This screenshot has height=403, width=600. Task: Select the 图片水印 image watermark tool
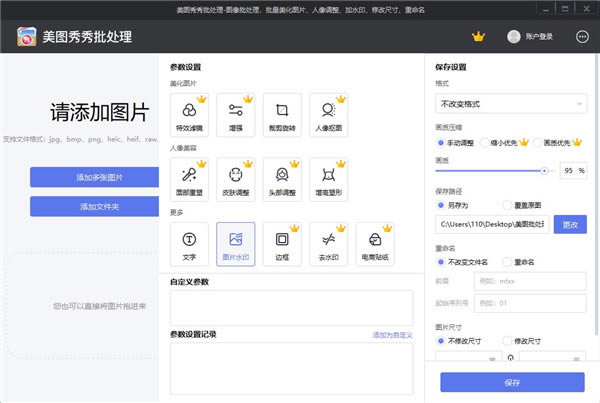click(x=236, y=244)
